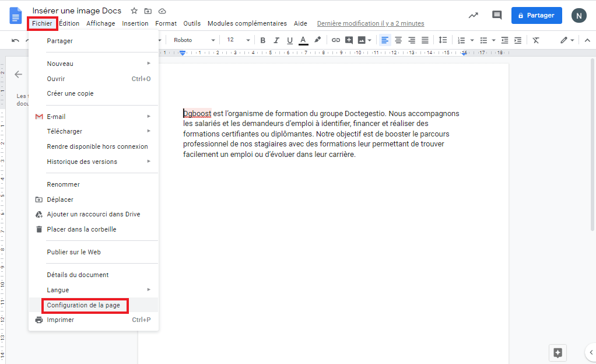Clear formatting with the clear-format icon

point(537,40)
